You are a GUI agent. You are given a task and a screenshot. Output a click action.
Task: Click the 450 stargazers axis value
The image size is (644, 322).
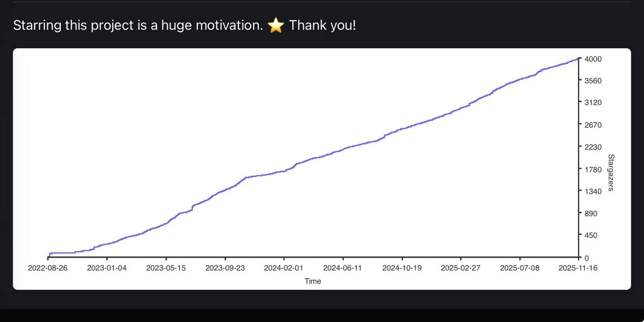click(591, 235)
